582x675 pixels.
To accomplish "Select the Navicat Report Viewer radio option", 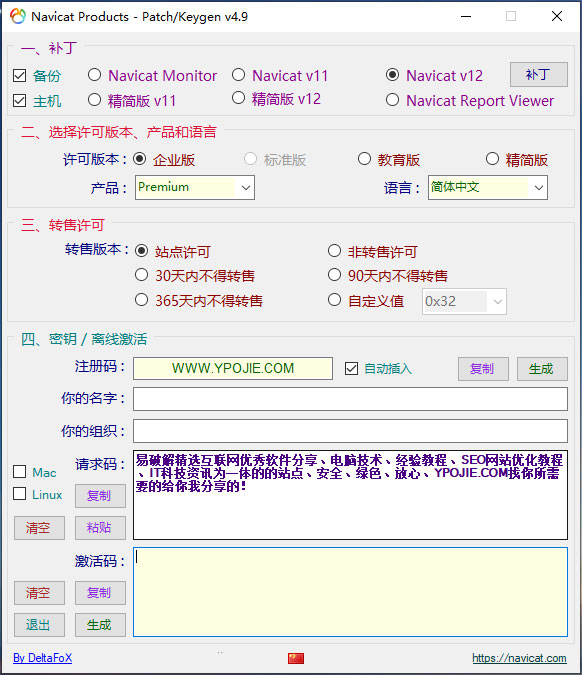I will click(x=392, y=100).
